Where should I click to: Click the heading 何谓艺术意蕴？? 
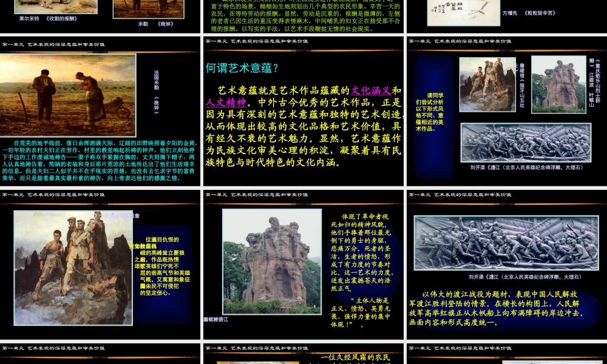click(x=242, y=68)
